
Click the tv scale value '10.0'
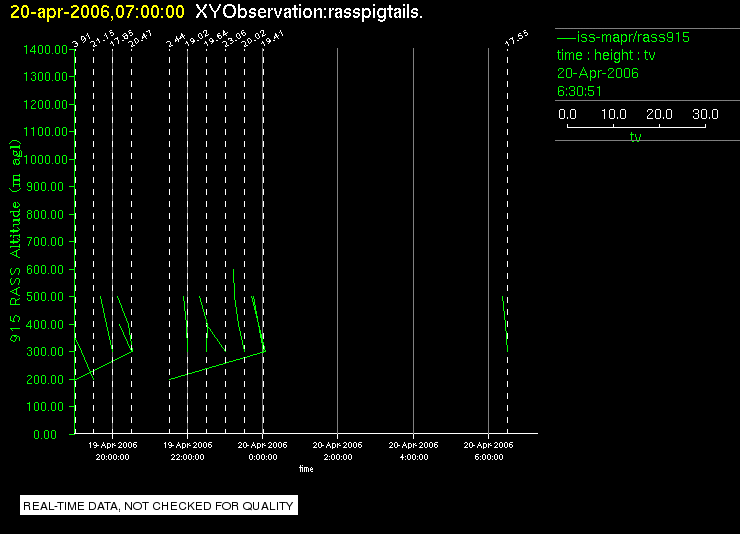tap(614, 114)
